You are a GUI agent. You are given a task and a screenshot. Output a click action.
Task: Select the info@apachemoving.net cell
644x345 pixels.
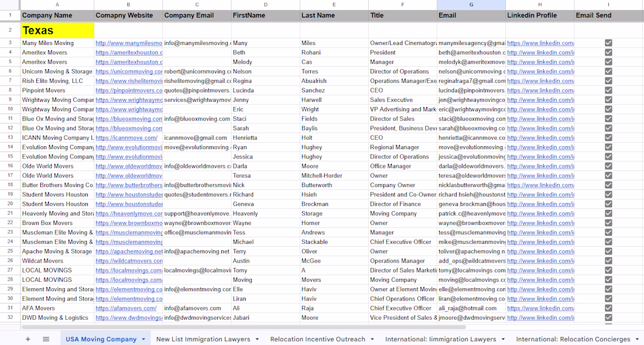point(197,251)
